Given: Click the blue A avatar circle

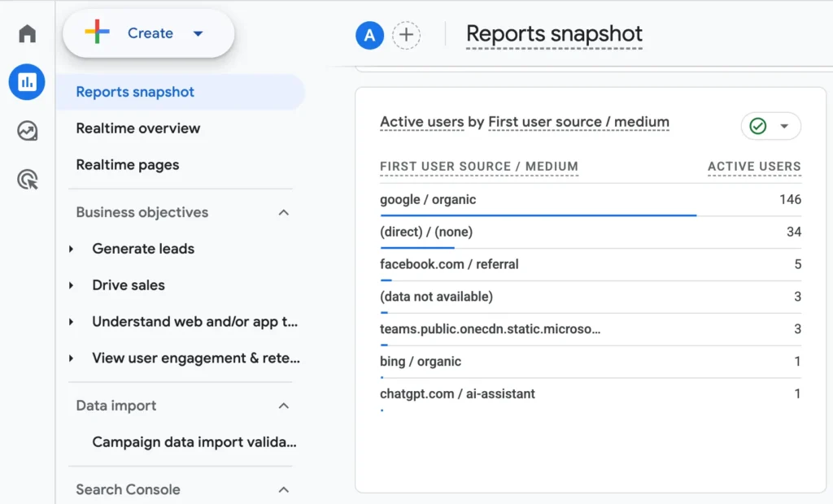Looking at the screenshot, I should click(370, 36).
